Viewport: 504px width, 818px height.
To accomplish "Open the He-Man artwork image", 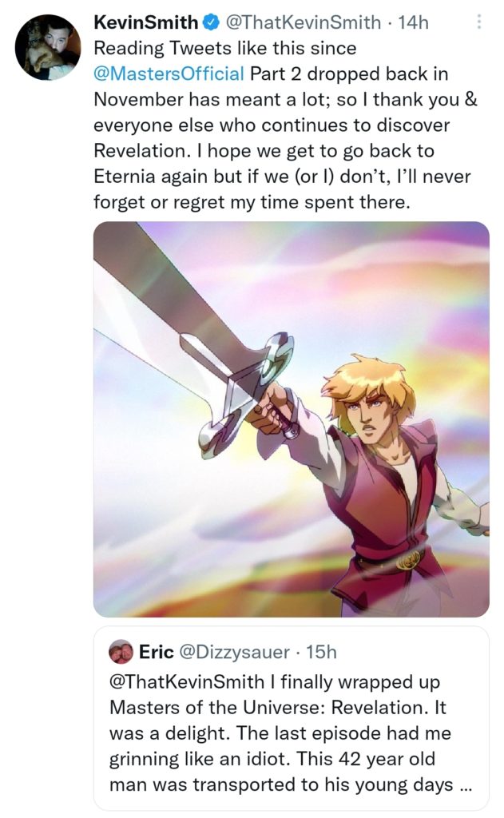I will pos(291,419).
